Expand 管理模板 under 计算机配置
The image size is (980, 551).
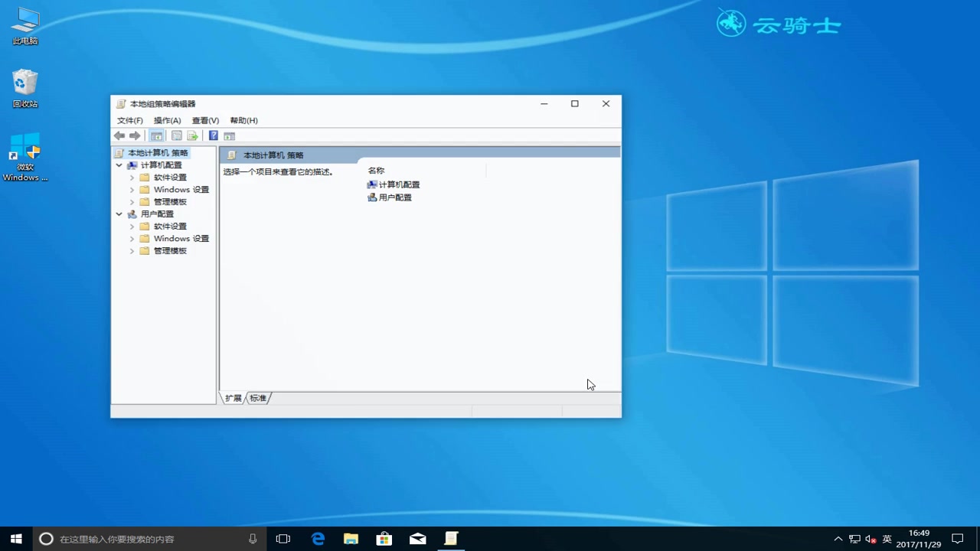(x=132, y=202)
